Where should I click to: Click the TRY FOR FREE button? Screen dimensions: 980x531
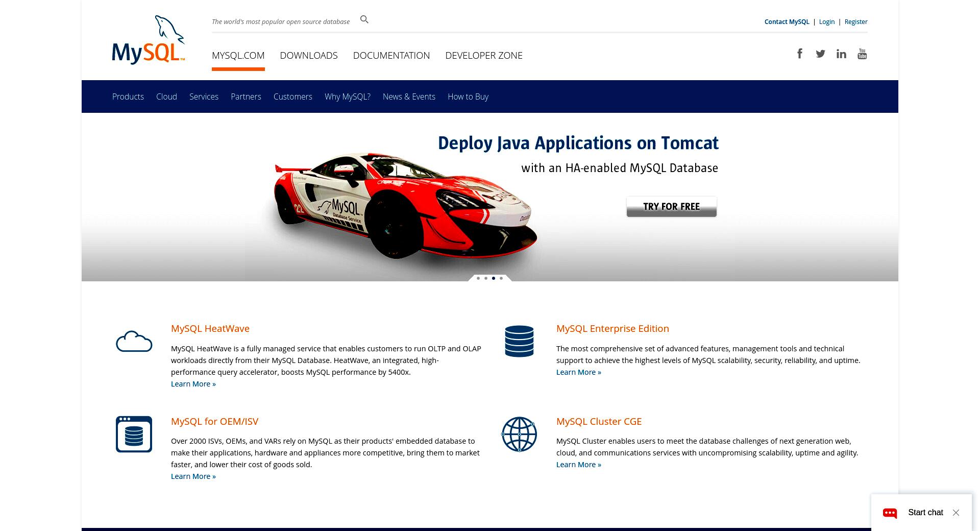(672, 207)
